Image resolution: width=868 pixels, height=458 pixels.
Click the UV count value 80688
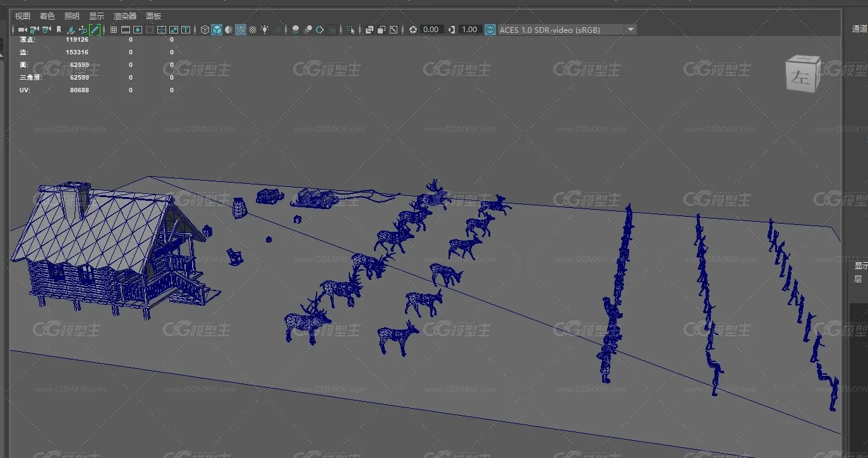pos(79,90)
